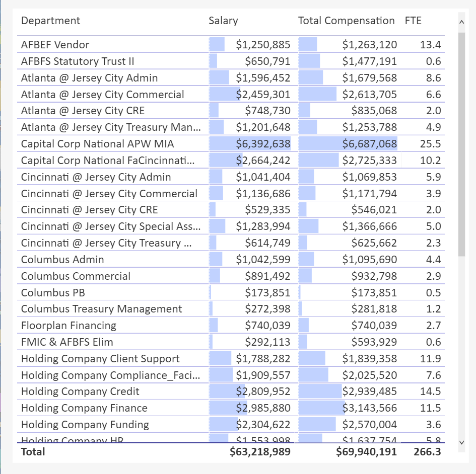This screenshot has height=474, width=476.
Task: Select FMIC & AFBFS Elim row
Action: pos(231,342)
